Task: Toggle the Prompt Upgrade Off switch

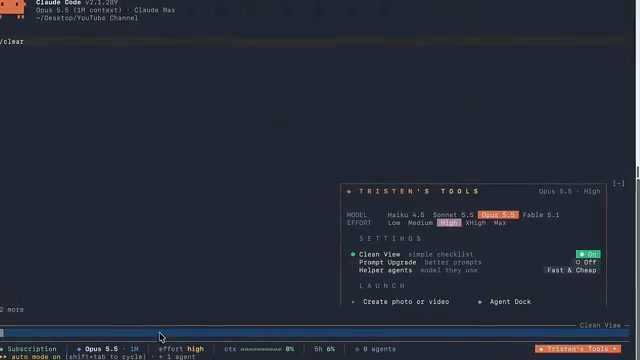Action: (x=586, y=262)
